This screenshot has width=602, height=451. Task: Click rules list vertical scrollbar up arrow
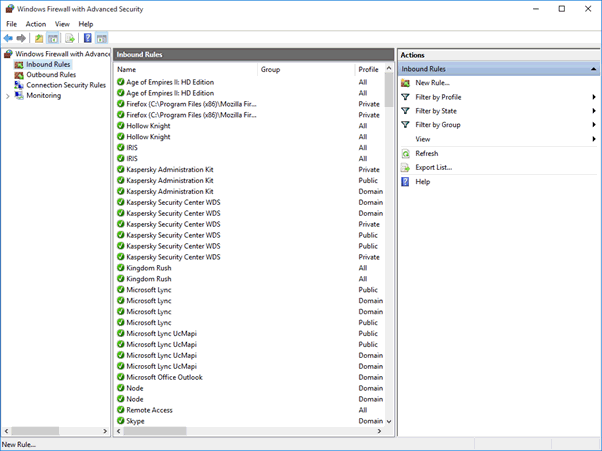click(x=389, y=68)
